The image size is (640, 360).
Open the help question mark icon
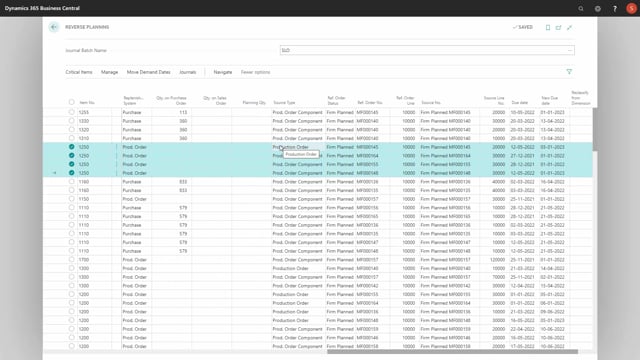(615, 8)
